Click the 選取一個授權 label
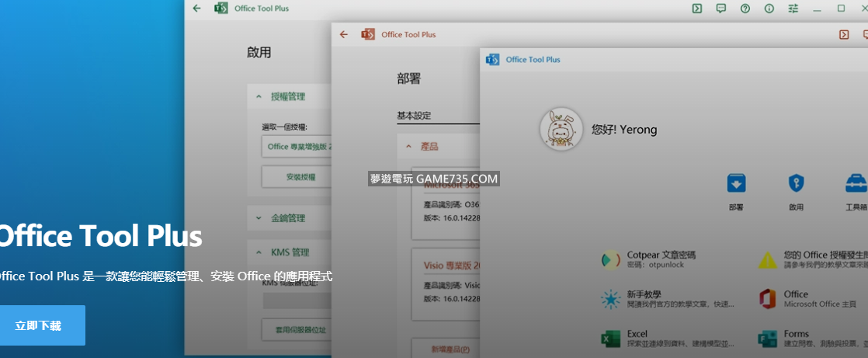 tap(284, 127)
